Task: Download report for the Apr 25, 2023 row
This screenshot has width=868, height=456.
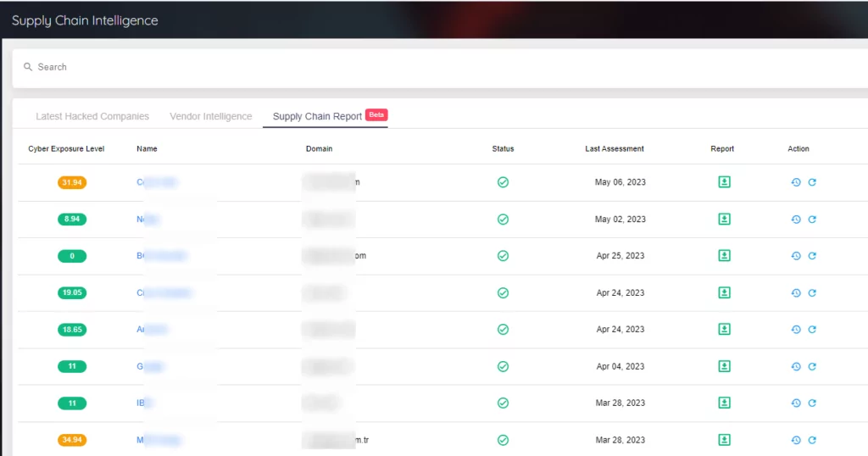Action: [724, 256]
